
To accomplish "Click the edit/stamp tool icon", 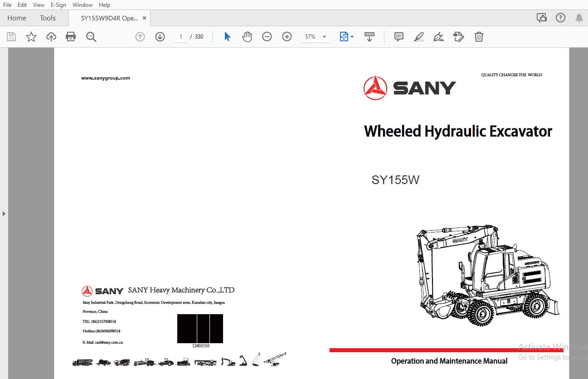I will (x=459, y=37).
